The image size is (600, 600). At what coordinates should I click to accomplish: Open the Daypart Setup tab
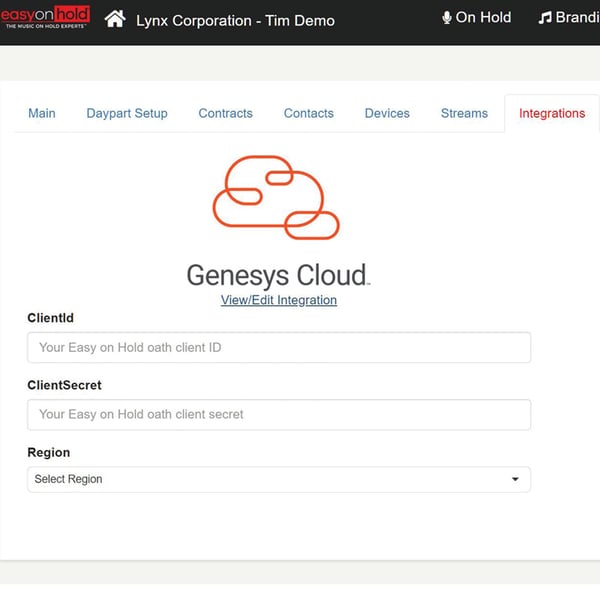tap(127, 114)
